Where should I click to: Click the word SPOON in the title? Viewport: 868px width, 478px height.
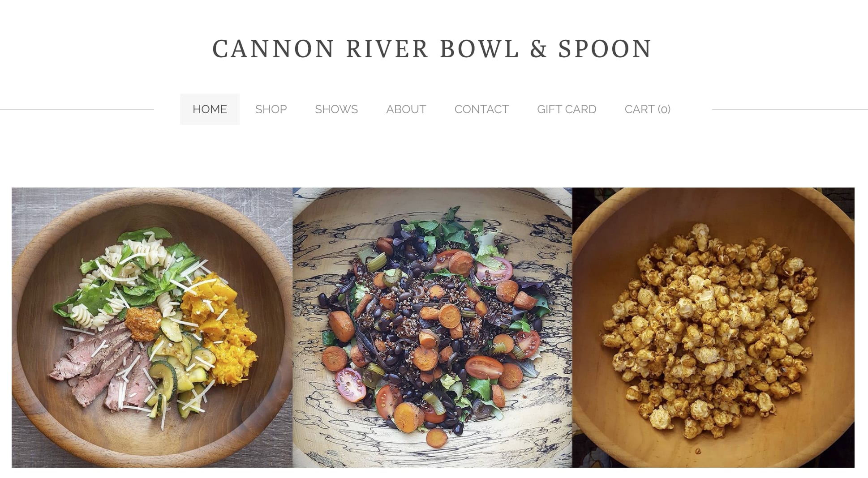605,49
